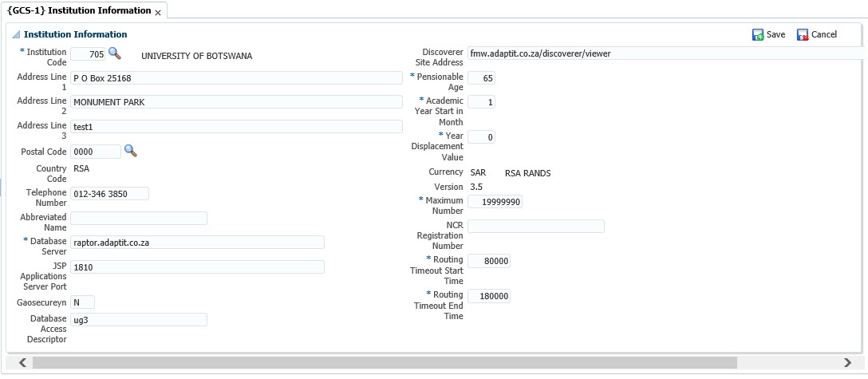Edit the Database Server field
This screenshot has width=868, height=379.
197,243
